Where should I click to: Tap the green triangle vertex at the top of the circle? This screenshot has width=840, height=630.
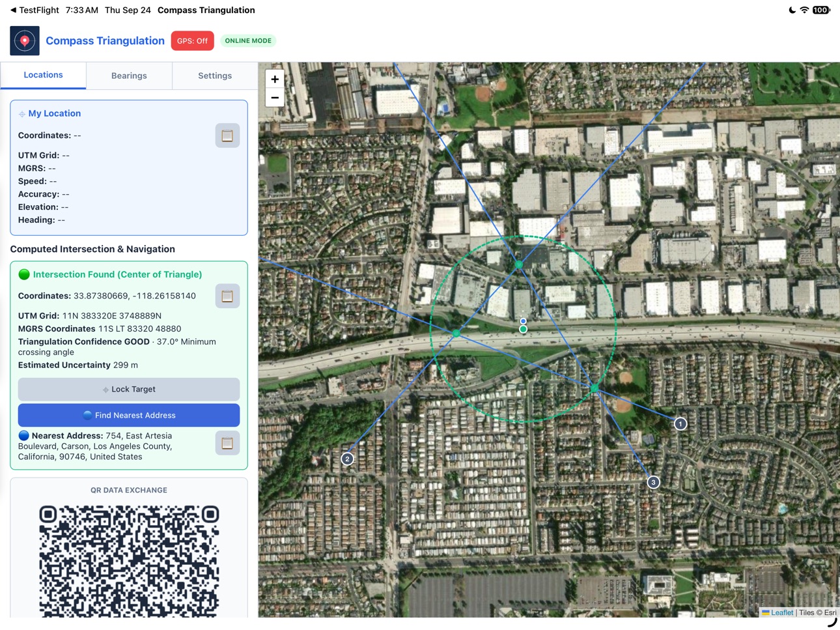coord(519,265)
